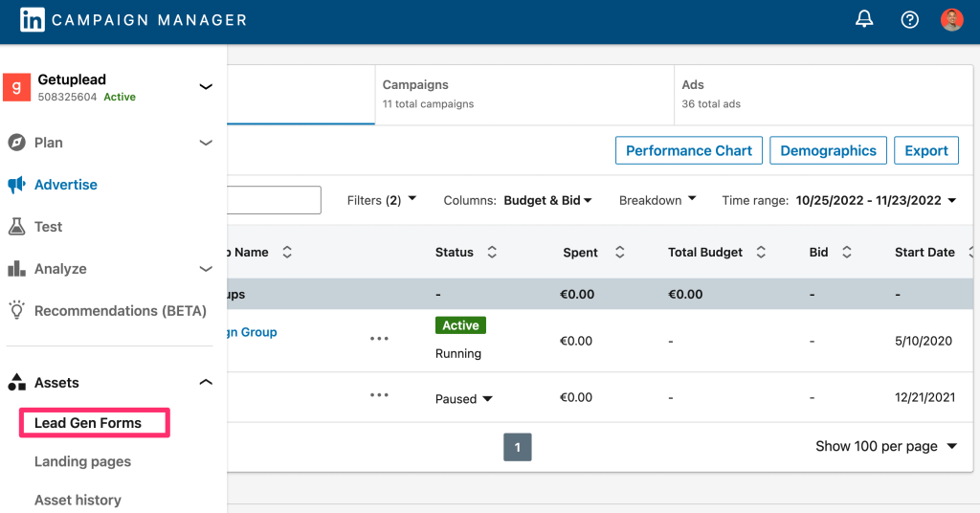Open the Time range date dropdown
The height and width of the screenshot is (513, 980).
(x=838, y=200)
